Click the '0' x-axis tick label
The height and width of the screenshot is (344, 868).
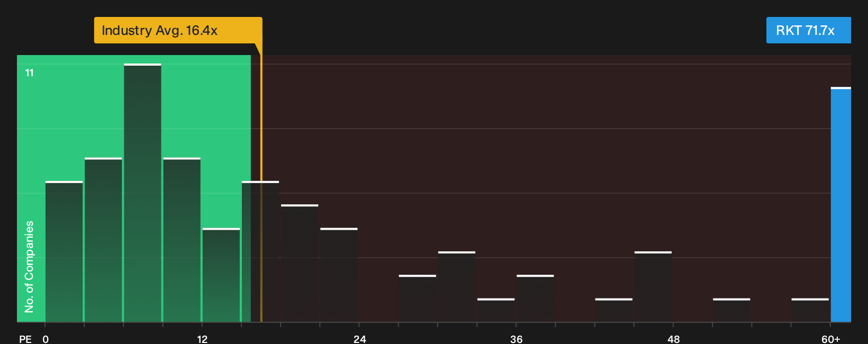(x=46, y=339)
